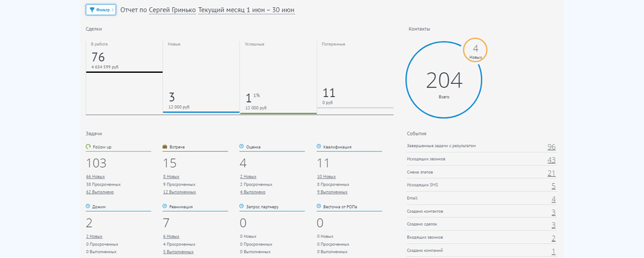Click the clock icon beside Дожим
The image size is (644, 258).
pyautogui.click(x=88, y=207)
